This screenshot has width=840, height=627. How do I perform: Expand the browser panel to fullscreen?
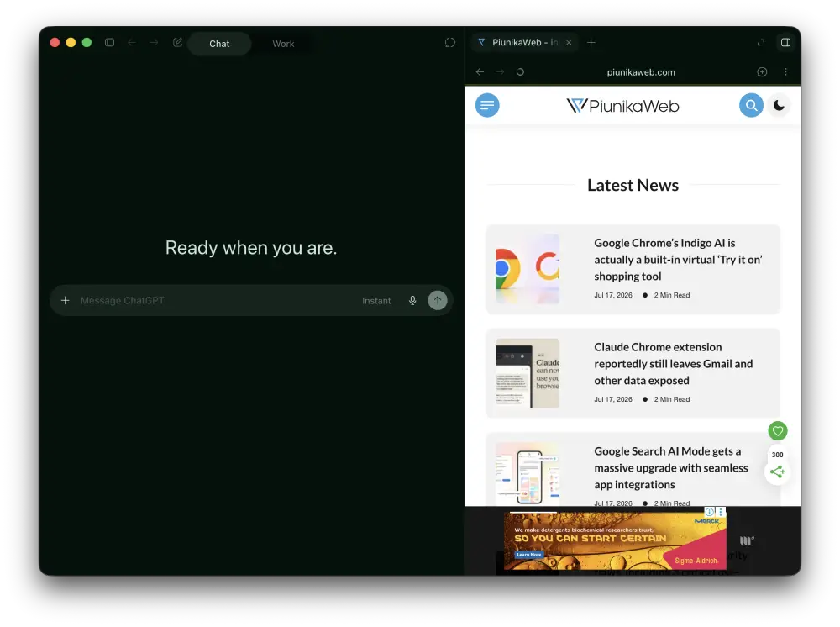tap(761, 42)
